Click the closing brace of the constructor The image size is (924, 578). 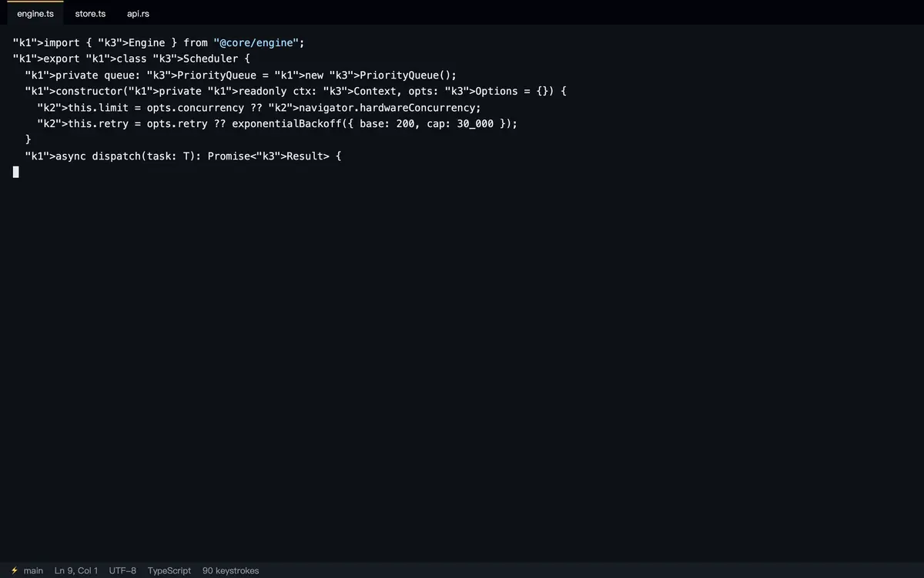click(28, 139)
